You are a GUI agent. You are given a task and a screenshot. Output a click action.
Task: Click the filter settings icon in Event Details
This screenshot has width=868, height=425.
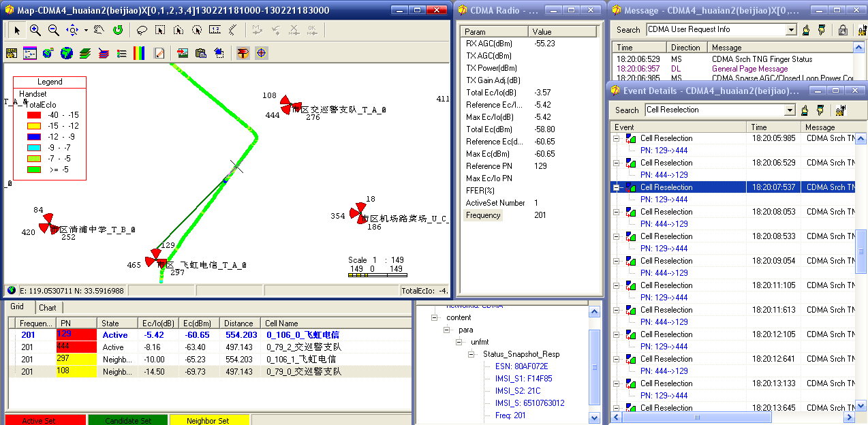[x=839, y=110]
